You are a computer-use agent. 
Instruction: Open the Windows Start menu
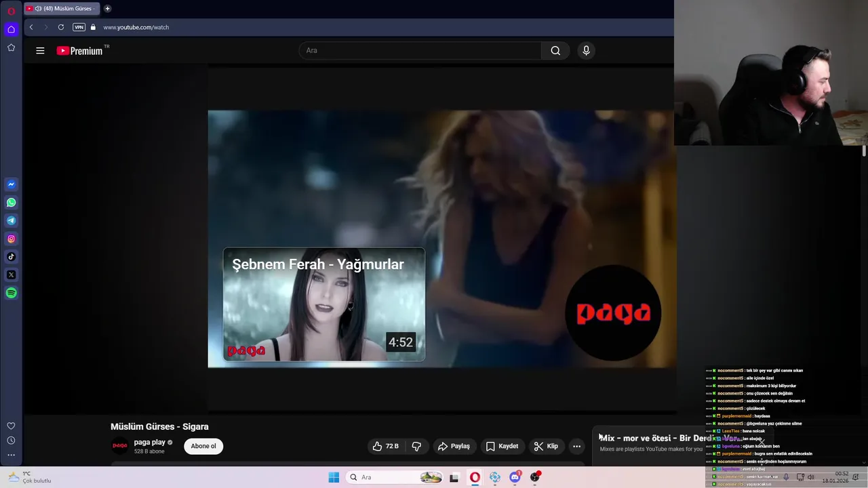tap(334, 477)
